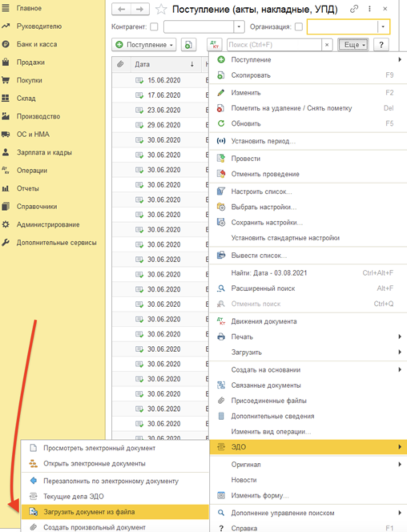Open Настроить список… menu item
Image resolution: width=407 pixels, height=532 pixels.
click(x=308, y=191)
